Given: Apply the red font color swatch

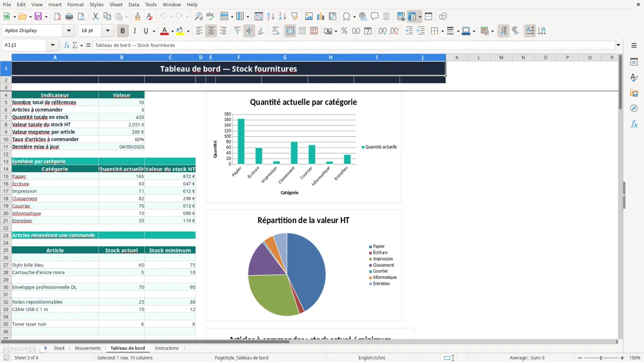Looking at the screenshot, I should point(165,31).
